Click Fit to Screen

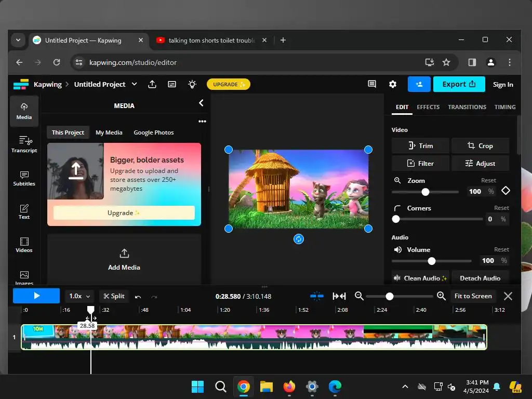point(473,296)
